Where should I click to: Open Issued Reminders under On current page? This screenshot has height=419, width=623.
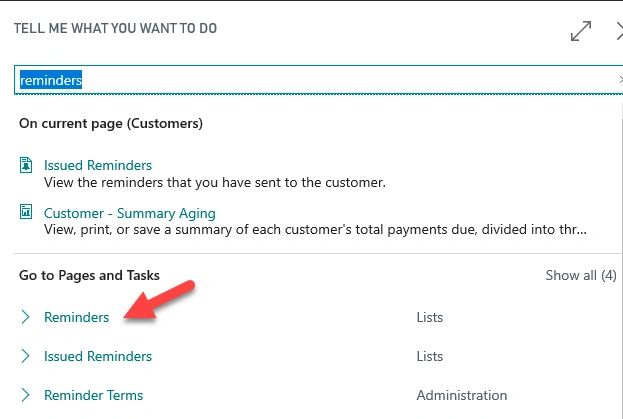[97, 165]
